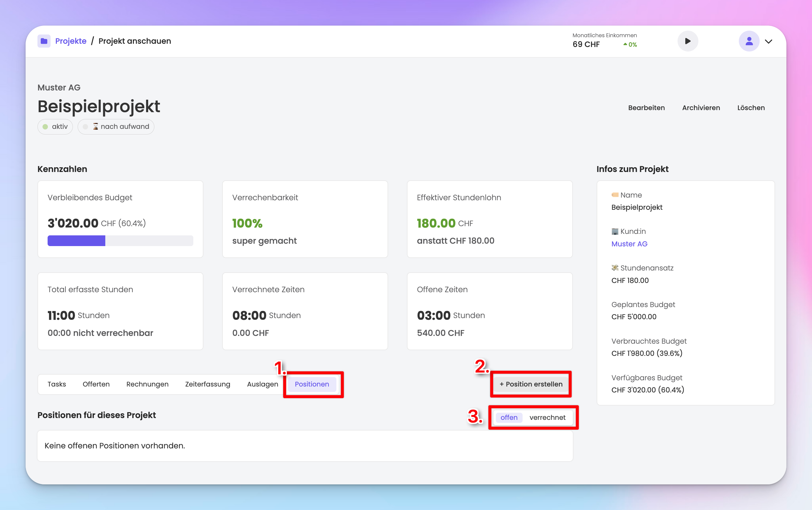Expand the account dropdown chevron

[769, 41]
